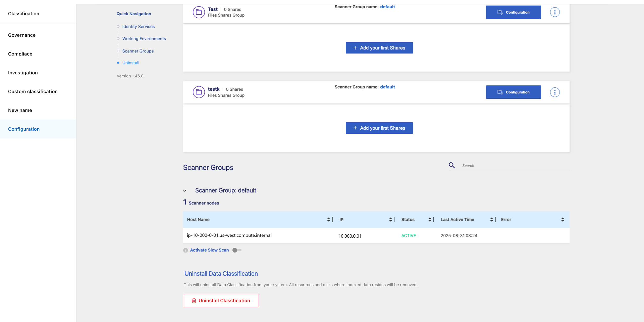Screen dimensions: 644x322
Task: Select Investigation in the left sidebar
Action: tap(23, 73)
